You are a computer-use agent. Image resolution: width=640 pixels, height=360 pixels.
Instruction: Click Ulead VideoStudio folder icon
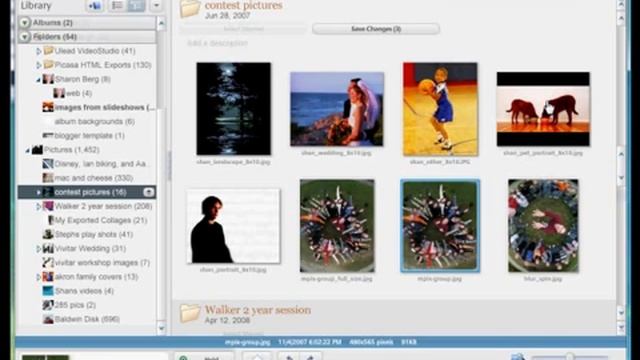click(x=49, y=51)
